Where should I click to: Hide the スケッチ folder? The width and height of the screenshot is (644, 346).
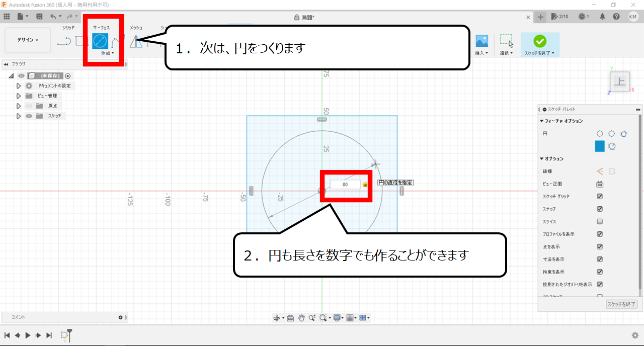29,116
